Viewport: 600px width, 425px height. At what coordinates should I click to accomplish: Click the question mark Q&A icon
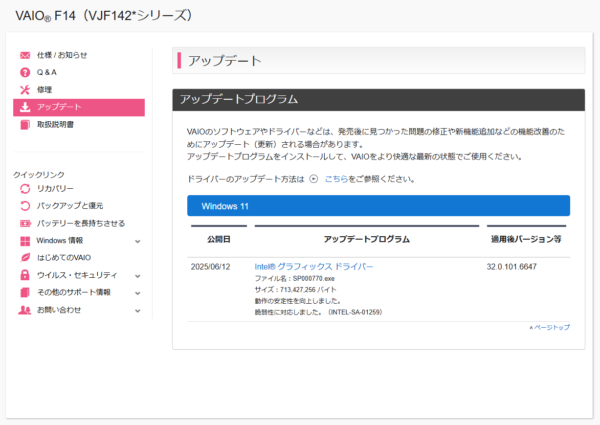click(x=25, y=72)
